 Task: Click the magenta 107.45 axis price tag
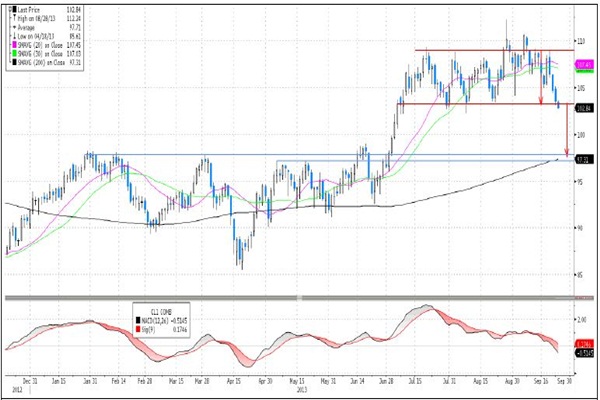pos(585,63)
